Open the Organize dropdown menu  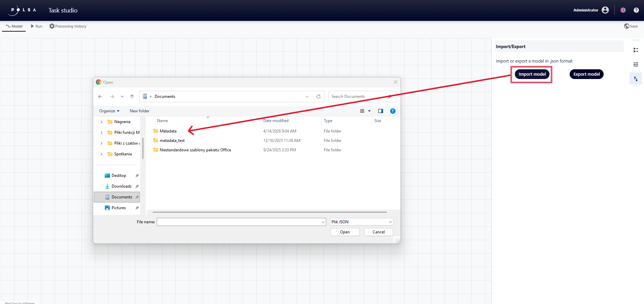point(109,111)
